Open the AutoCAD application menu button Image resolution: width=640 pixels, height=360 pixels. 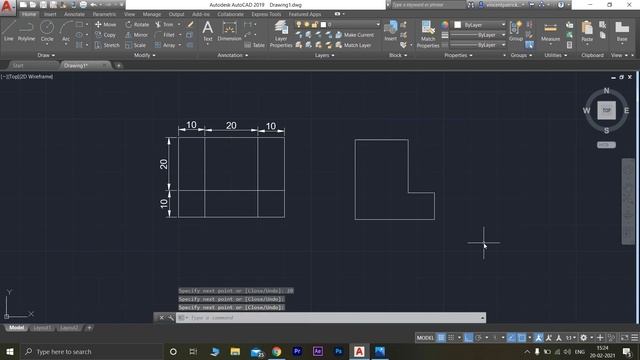coord(8,7)
